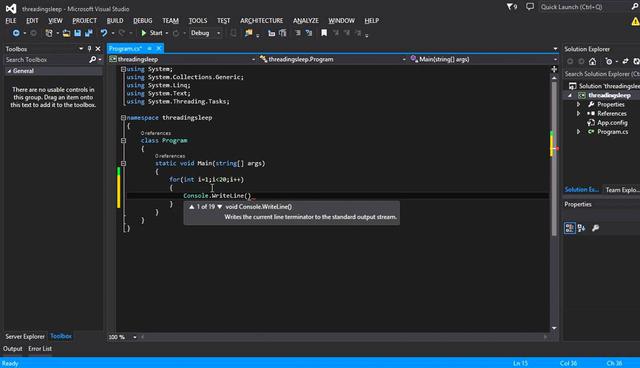Open the Toolbox window options dropdown
The width and height of the screenshot is (640, 368).
click(81, 49)
